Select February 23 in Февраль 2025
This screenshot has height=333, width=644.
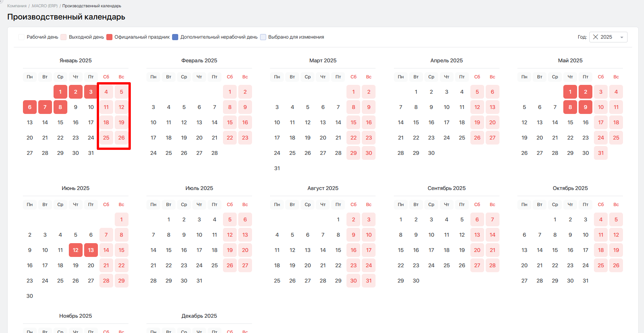click(x=245, y=138)
